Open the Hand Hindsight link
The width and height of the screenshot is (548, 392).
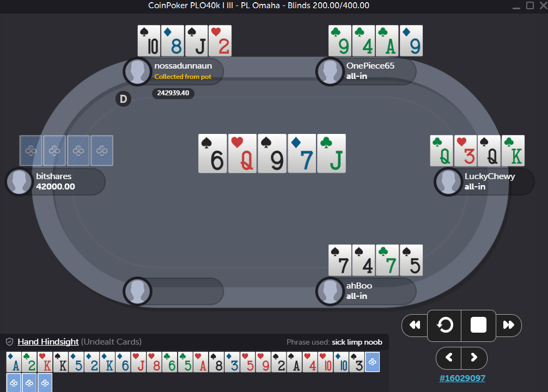48,342
